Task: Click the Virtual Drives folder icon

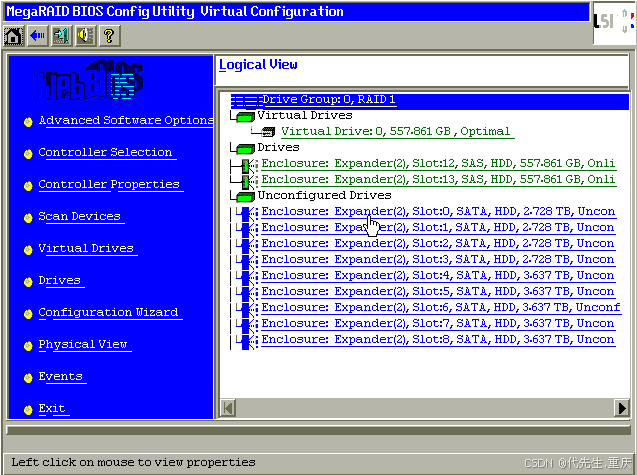Action: pyautogui.click(x=245, y=117)
